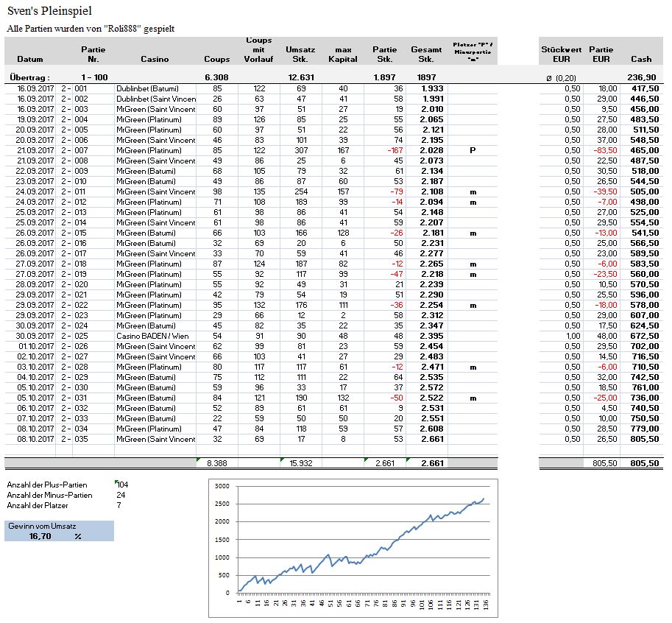Click the Umsatz total 15.932
672x623 pixels.
[301, 463]
